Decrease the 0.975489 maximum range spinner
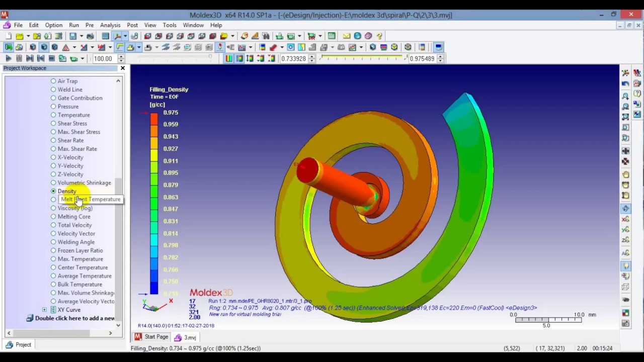 (441, 61)
